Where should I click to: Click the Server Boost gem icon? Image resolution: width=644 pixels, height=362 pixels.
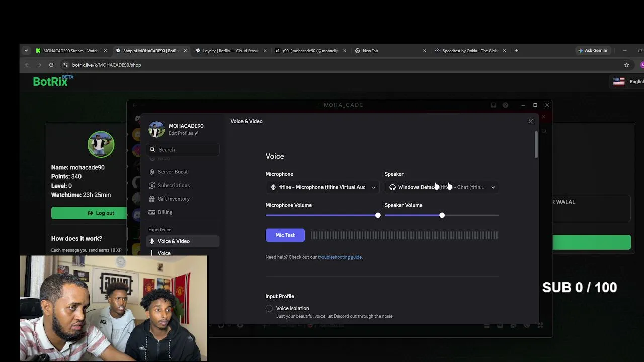pyautogui.click(x=152, y=172)
